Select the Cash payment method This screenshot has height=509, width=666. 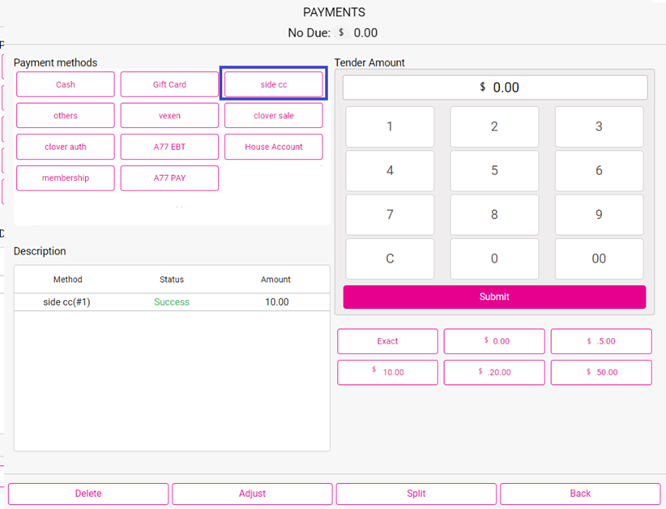66,85
